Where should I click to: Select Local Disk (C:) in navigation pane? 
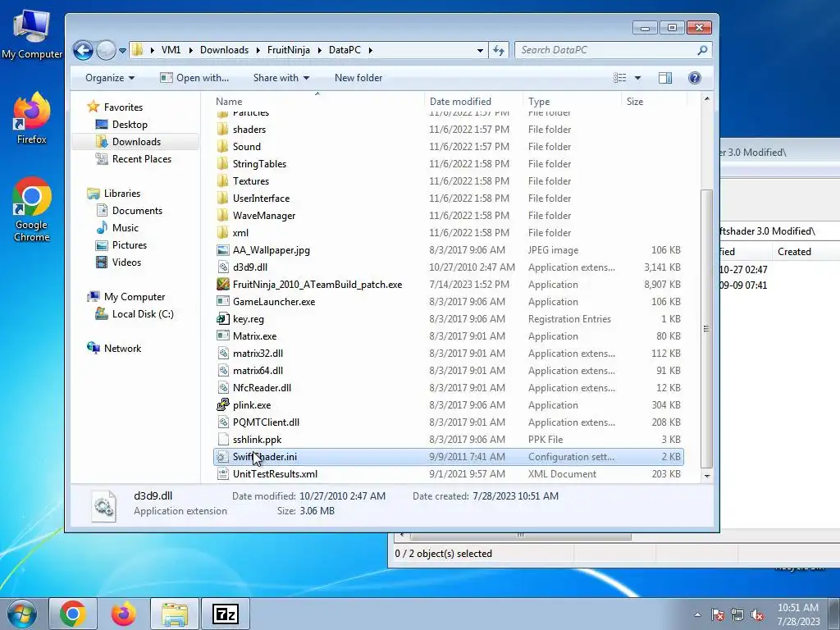(x=143, y=314)
